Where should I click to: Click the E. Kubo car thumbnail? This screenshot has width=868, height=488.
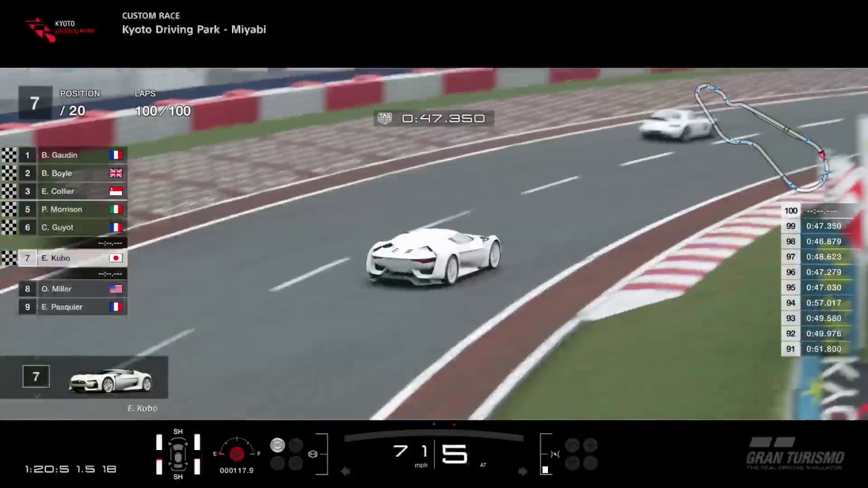(x=110, y=380)
